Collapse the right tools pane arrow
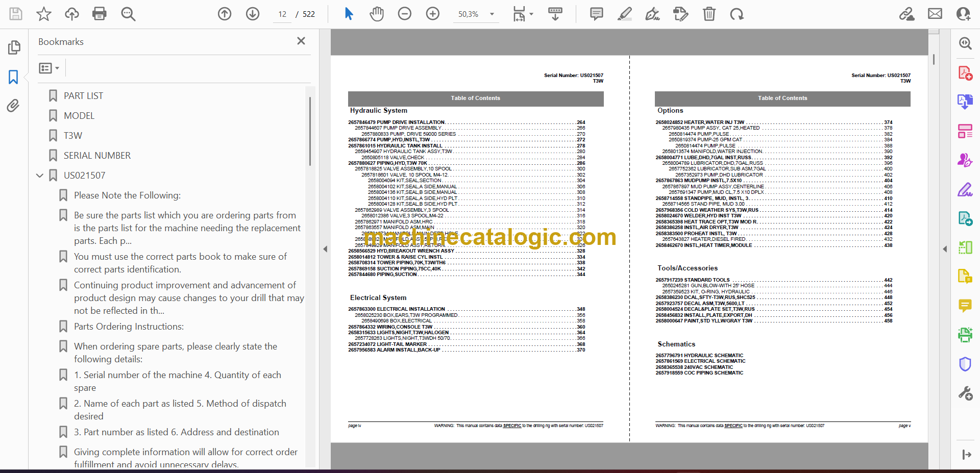This screenshot has height=473, width=980. tap(945, 249)
